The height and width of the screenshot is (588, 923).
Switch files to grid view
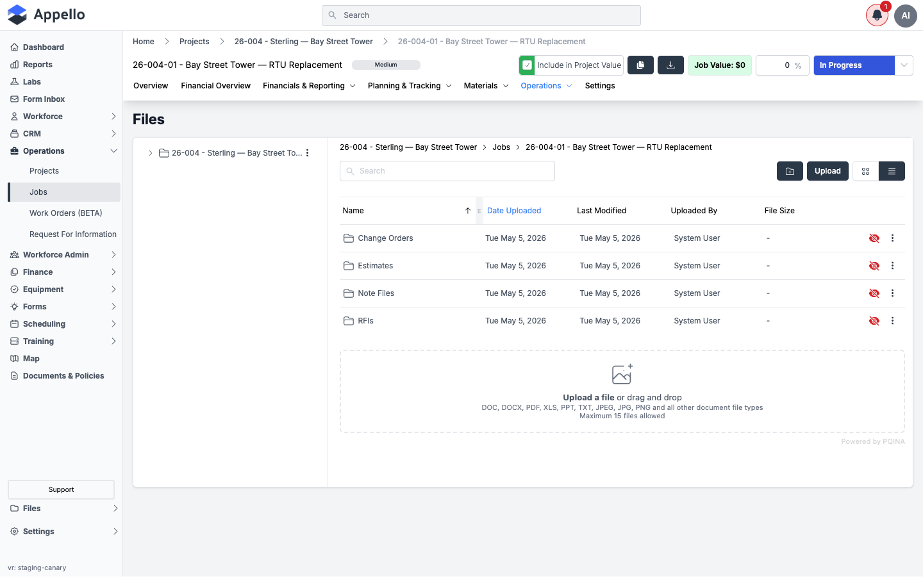click(x=866, y=171)
